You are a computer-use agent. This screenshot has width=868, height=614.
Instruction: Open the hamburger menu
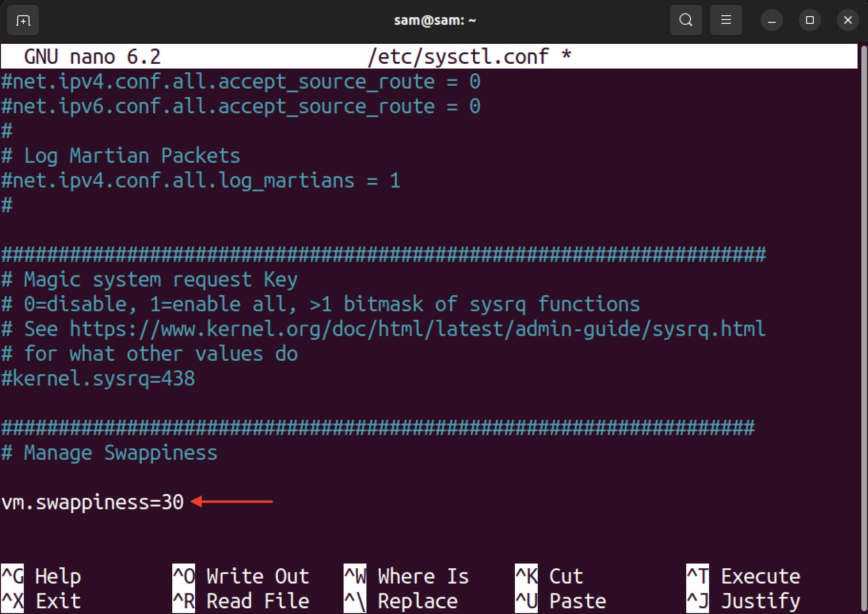tap(726, 20)
